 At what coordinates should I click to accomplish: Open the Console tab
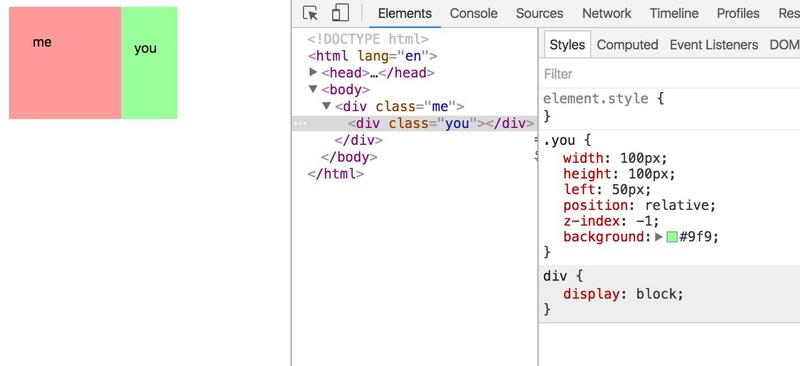[x=473, y=13]
